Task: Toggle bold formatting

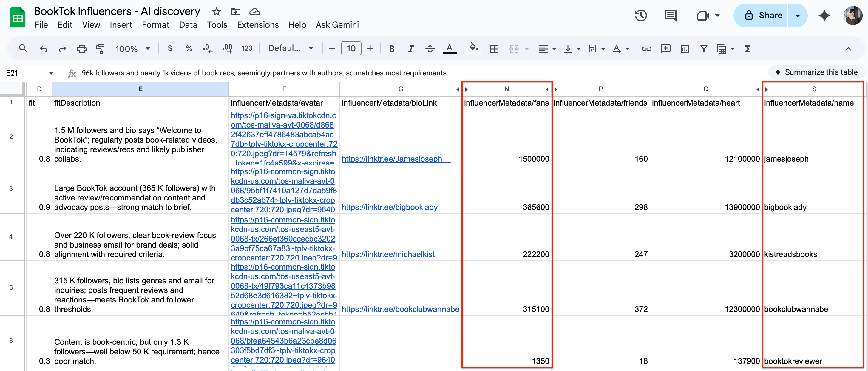Action: point(392,49)
